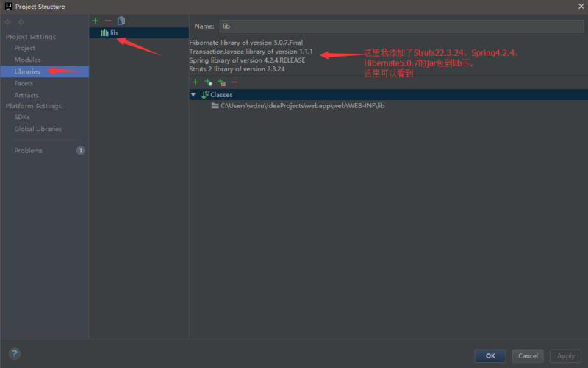Switch to the SDKs section
This screenshot has width=588, height=368.
point(22,117)
